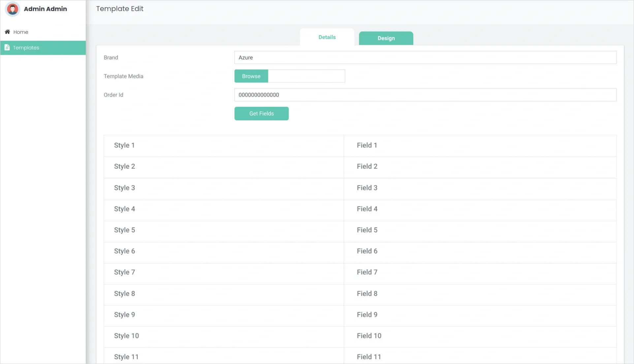This screenshot has height=364, width=634.
Task: Click the document icon next to Templates
Action: tap(7, 47)
